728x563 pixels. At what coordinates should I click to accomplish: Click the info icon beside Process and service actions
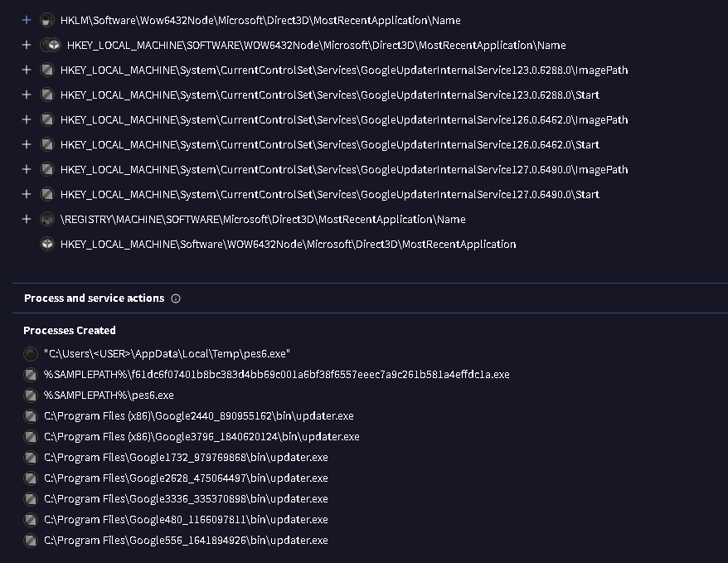click(176, 298)
